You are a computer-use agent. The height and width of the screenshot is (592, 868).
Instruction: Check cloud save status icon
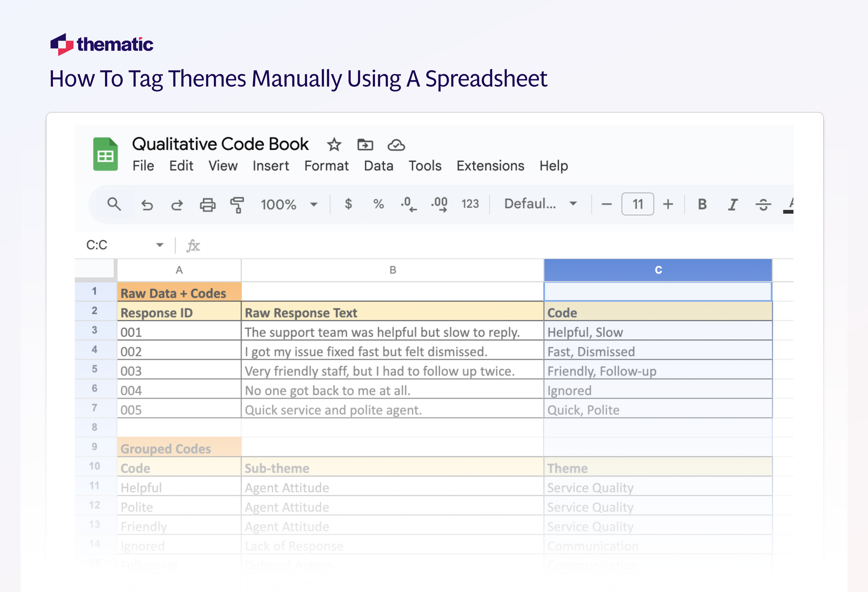(x=396, y=145)
